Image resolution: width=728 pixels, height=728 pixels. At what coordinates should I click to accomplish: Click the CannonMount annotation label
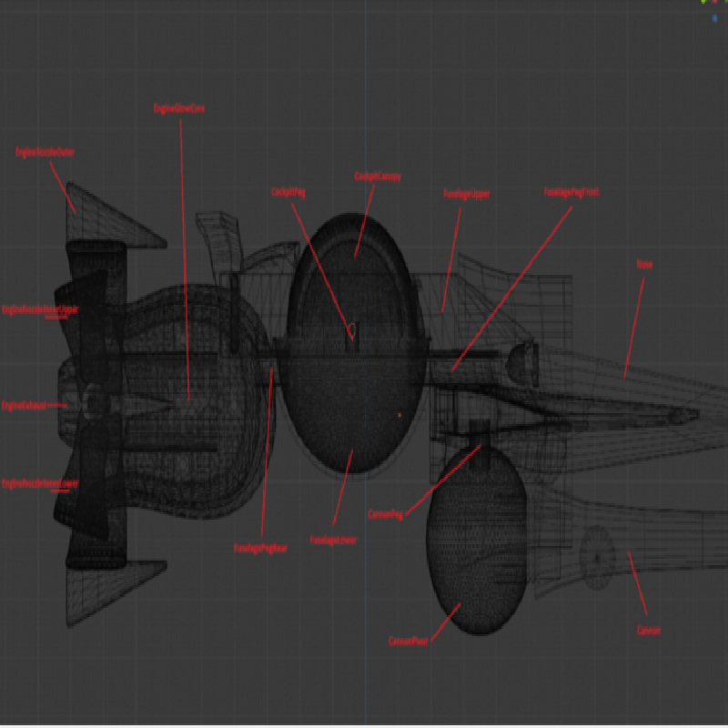pyautogui.click(x=409, y=641)
